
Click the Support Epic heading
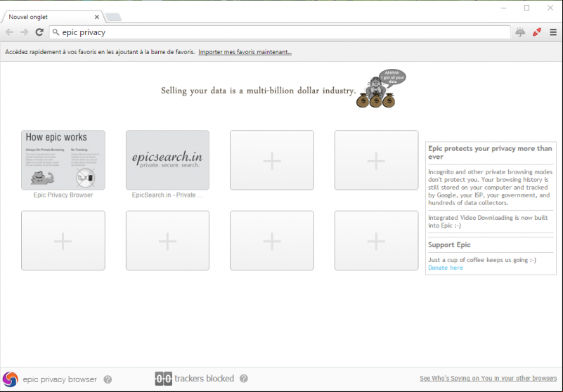tap(449, 244)
